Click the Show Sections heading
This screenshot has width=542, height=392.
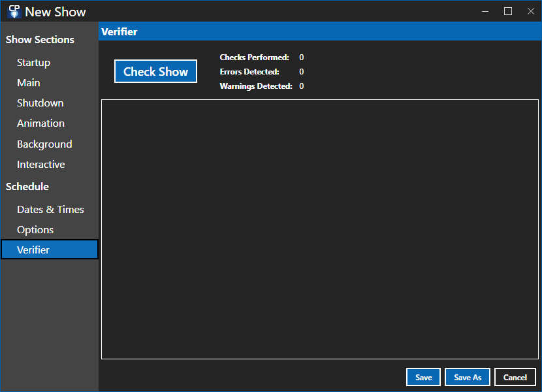point(40,40)
